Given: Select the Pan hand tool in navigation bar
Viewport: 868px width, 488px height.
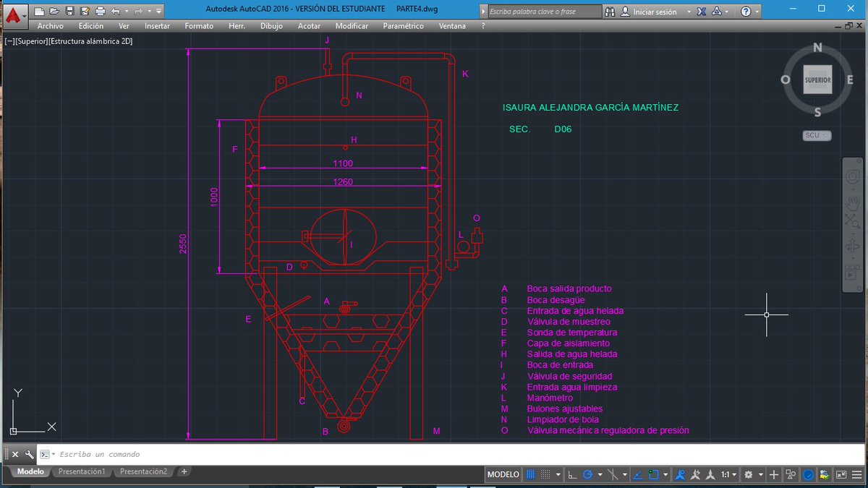Looking at the screenshot, I should 852,204.
